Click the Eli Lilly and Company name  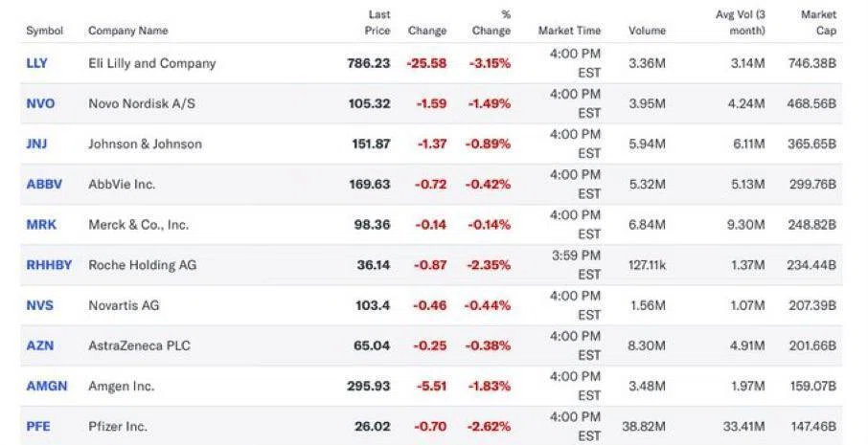click(x=152, y=63)
